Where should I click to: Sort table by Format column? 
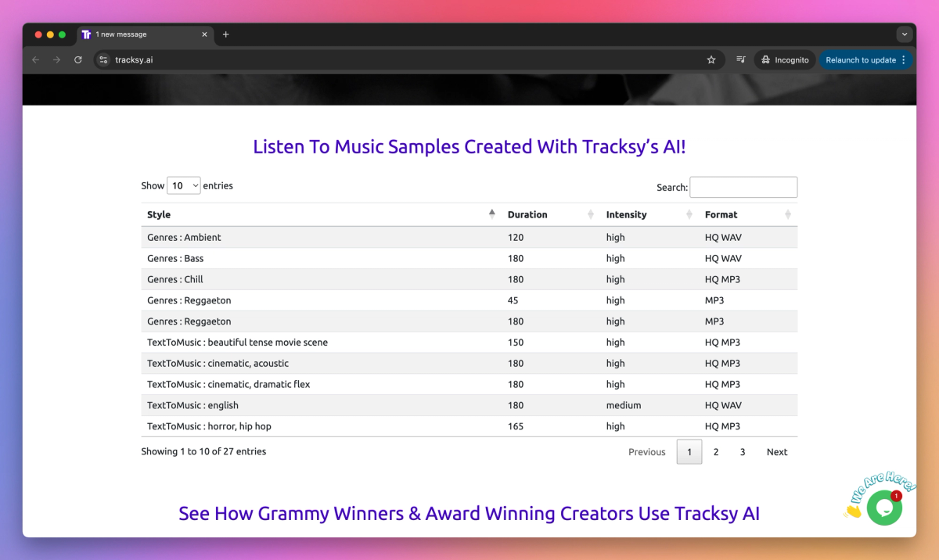pyautogui.click(x=748, y=214)
